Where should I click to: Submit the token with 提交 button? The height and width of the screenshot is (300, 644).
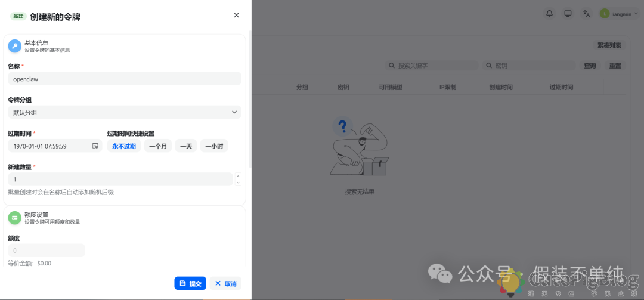click(x=190, y=283)
